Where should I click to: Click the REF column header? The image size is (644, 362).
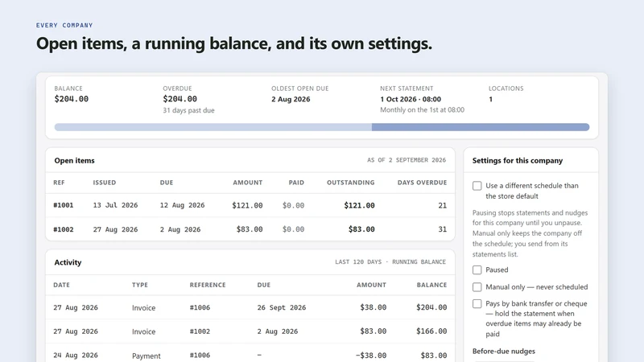pos(59,183)
